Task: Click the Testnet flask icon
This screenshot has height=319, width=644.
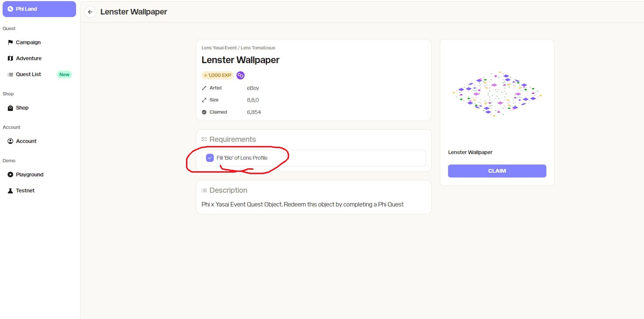Action: click(10, 191)
